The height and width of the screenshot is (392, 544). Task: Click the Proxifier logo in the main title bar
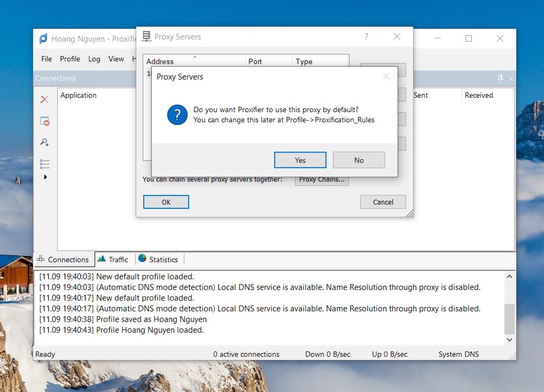pyautogui.click(x=43, y=38)
